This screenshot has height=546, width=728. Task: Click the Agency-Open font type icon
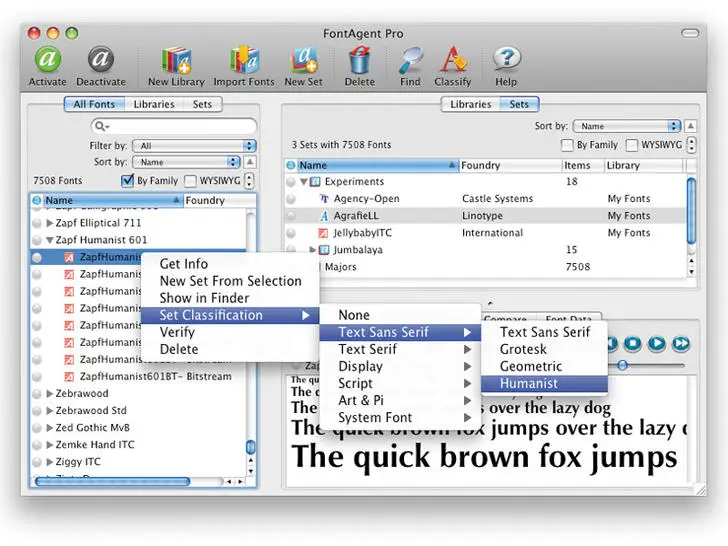pyautogui.click(x=324, y=199)
